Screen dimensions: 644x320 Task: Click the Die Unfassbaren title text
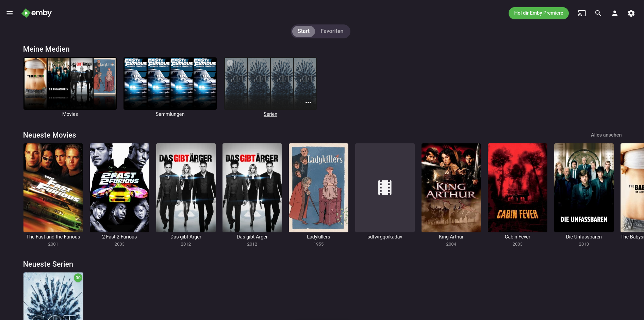(x=584, y=237)
